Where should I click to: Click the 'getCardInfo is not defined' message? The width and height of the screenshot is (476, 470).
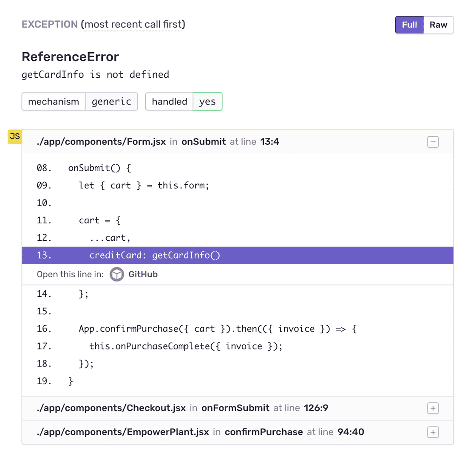95,75
